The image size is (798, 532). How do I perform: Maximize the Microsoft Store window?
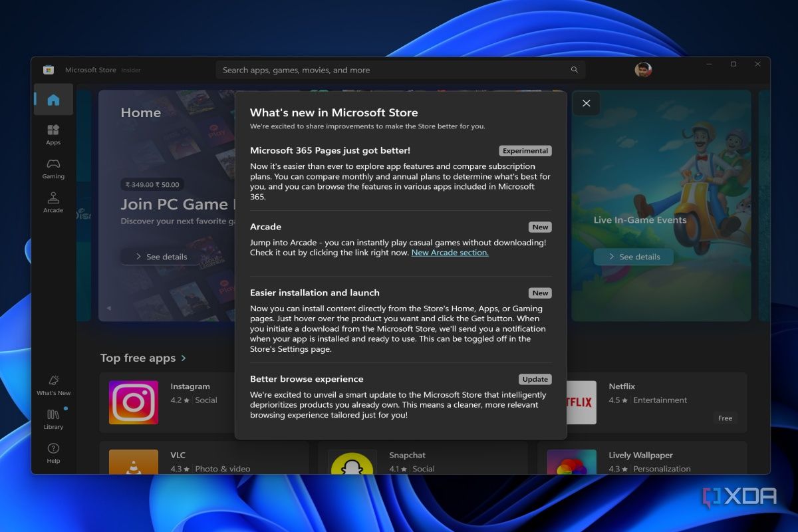click(x=733, y=65)
